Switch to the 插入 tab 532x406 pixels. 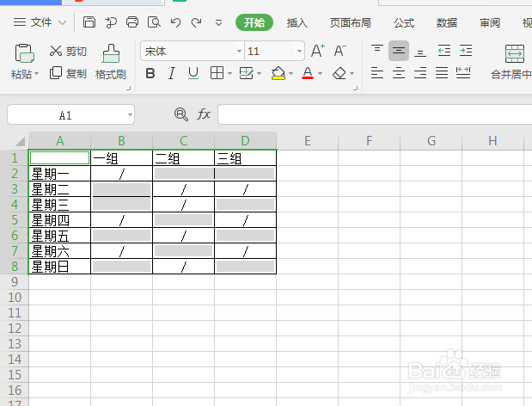click(297, 22)
